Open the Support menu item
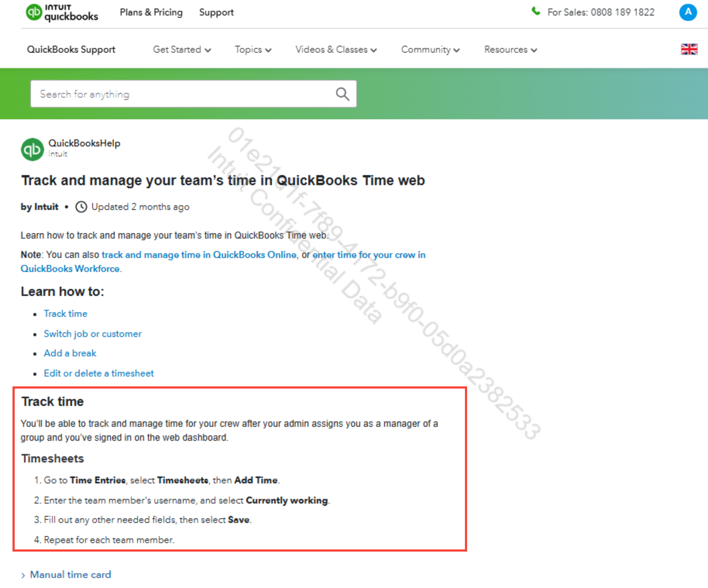The image size is (708, 588). [216, 12]
